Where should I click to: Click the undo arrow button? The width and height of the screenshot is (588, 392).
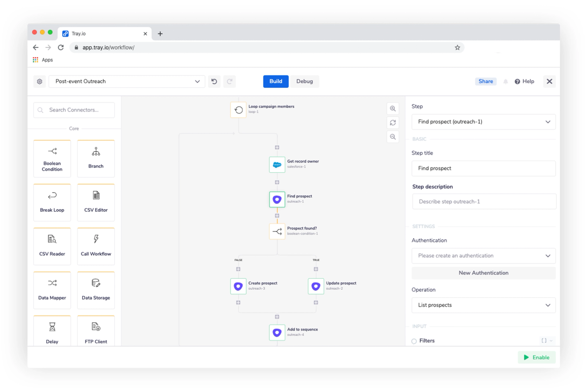click(214, 81)
